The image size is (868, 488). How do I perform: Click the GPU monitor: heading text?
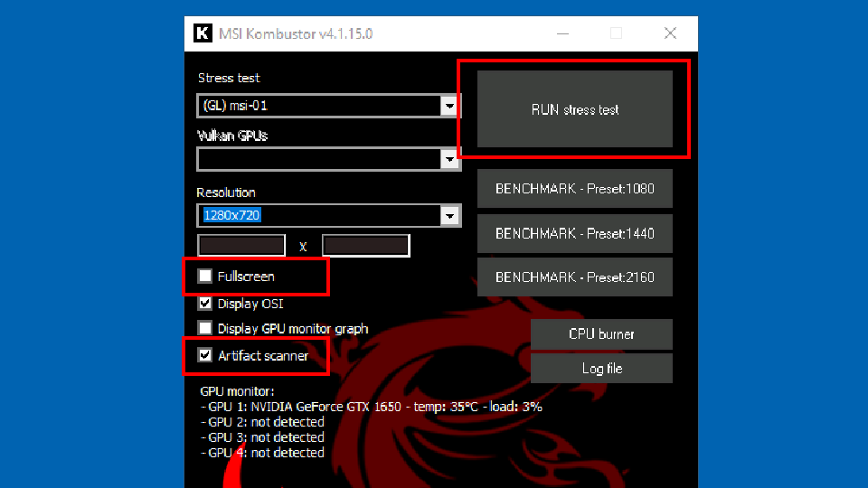coord(237,391)
